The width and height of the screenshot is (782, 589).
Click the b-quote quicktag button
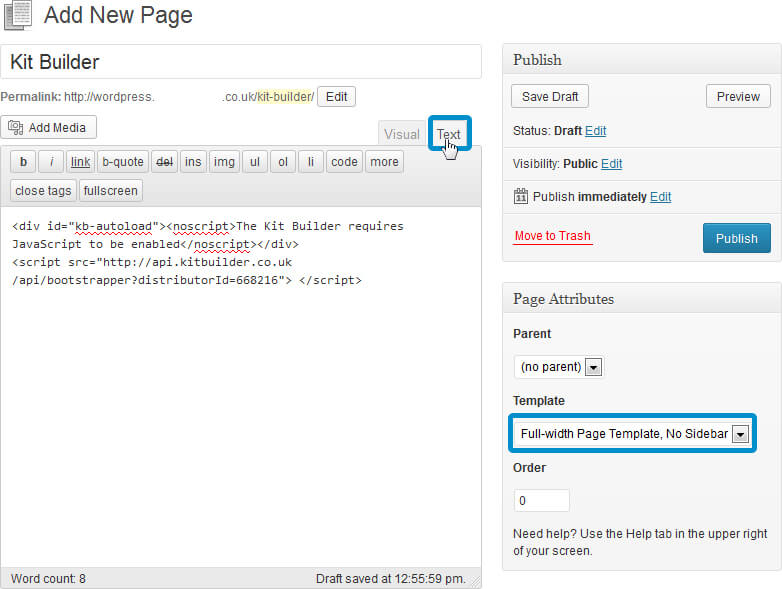pyautogui.click(x=123, y=162)
